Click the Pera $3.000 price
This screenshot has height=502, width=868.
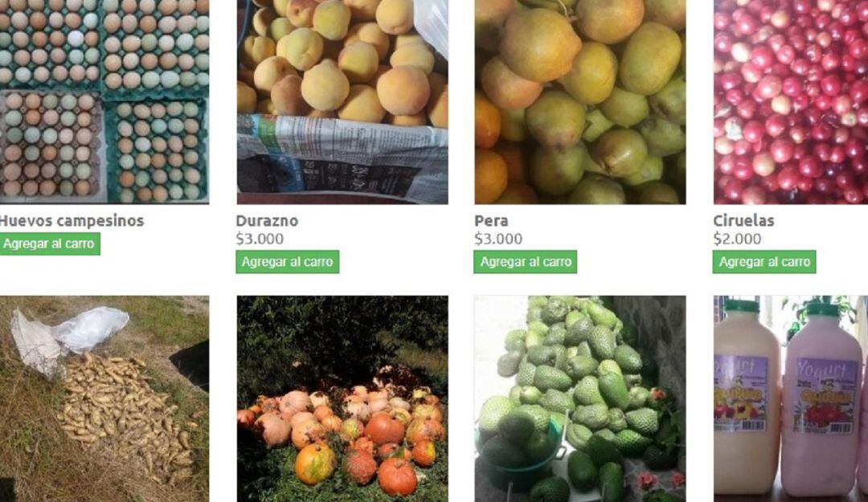tap(498, 239)
